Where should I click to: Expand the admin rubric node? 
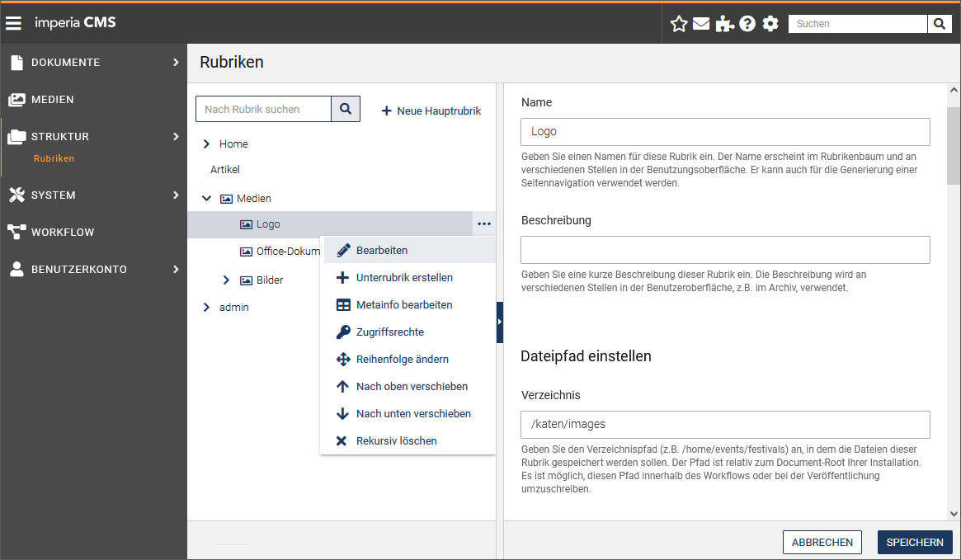click(x=206, y=308)
